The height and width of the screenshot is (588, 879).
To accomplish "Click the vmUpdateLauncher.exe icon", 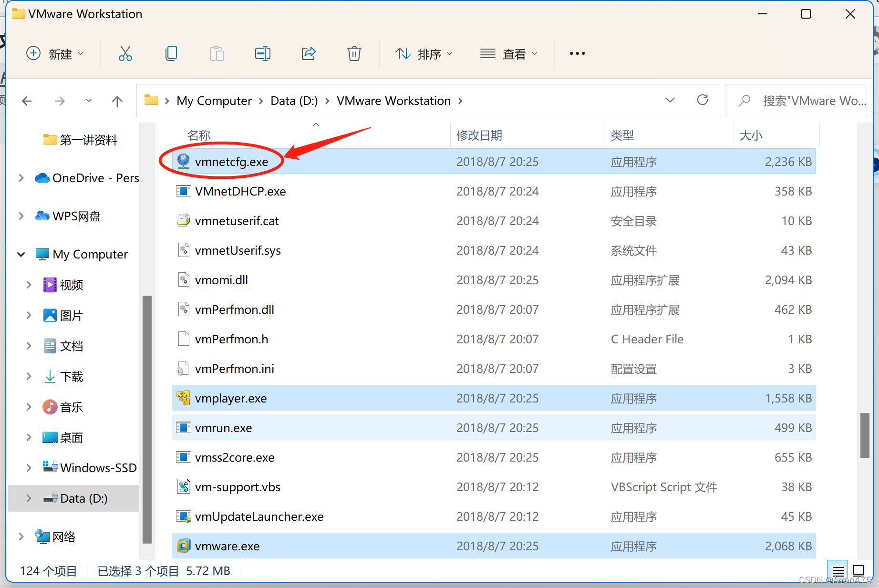I will tap(184, 516).
